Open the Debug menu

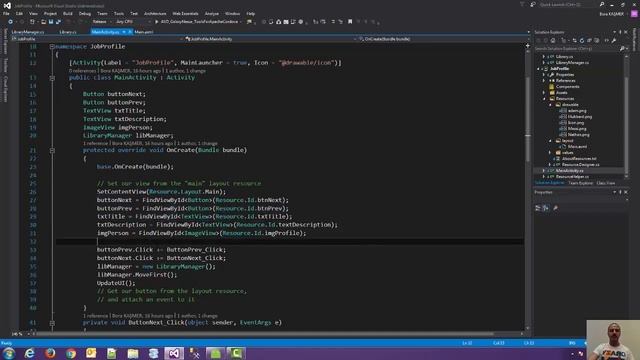click(85, 13)
